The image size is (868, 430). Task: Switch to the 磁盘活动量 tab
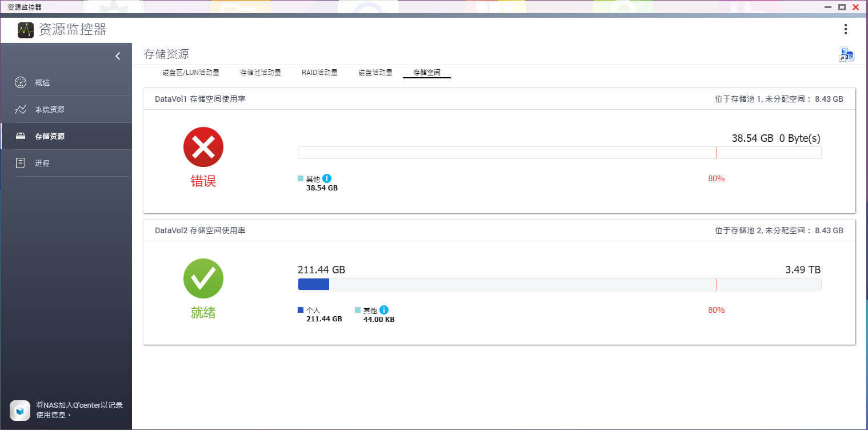(x=375, y=73)
